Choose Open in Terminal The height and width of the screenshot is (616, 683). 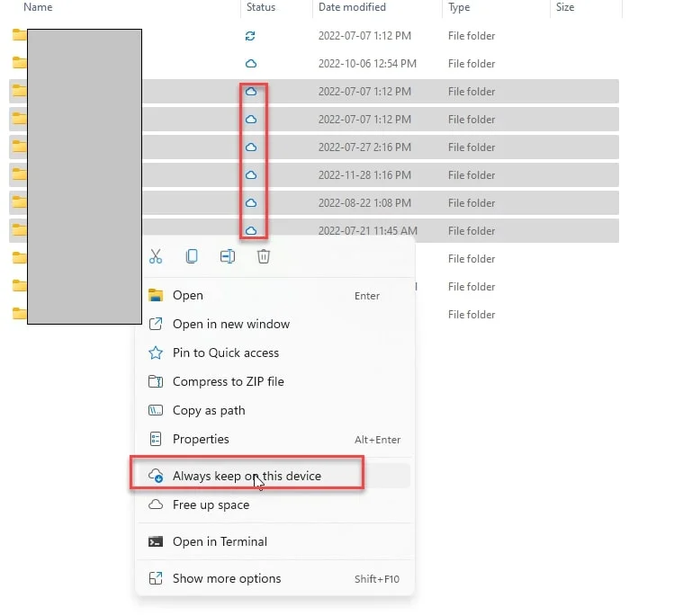[274, 541]
